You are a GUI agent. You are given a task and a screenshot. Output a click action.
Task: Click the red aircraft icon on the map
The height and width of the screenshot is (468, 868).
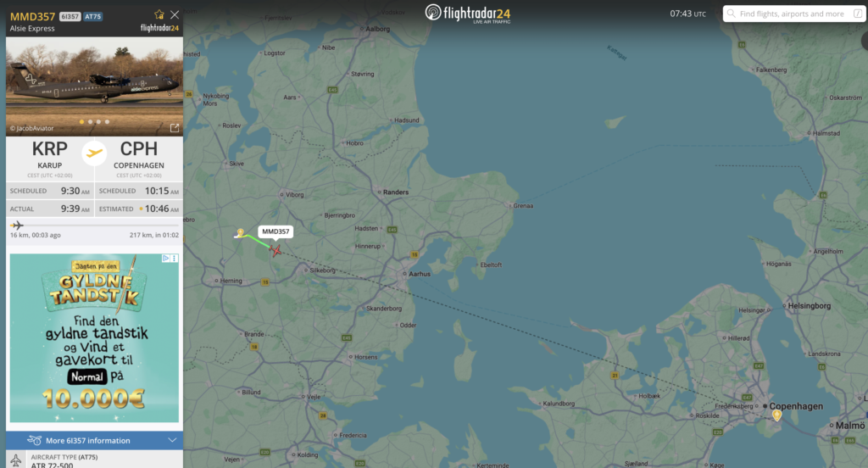pos(275,251)
